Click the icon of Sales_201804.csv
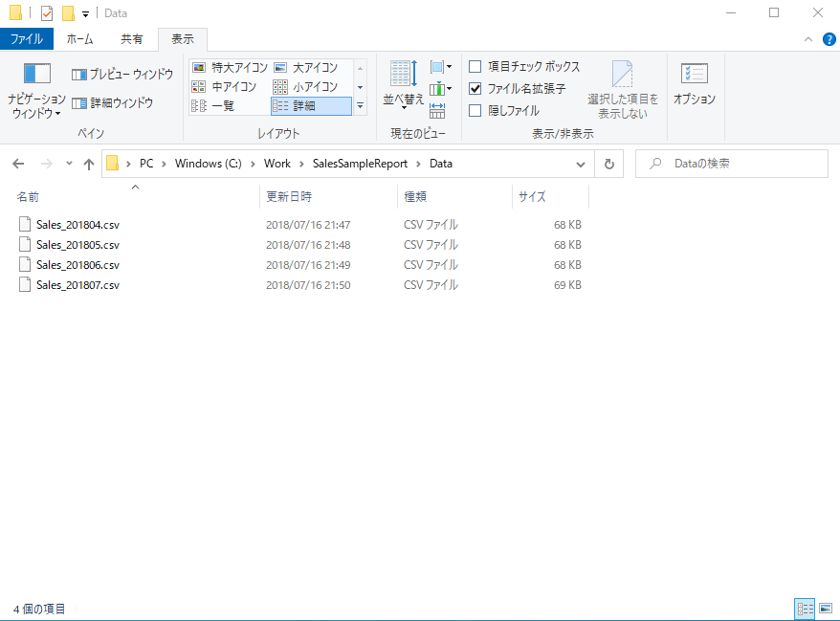840x621 pixels. coord(25,224)
